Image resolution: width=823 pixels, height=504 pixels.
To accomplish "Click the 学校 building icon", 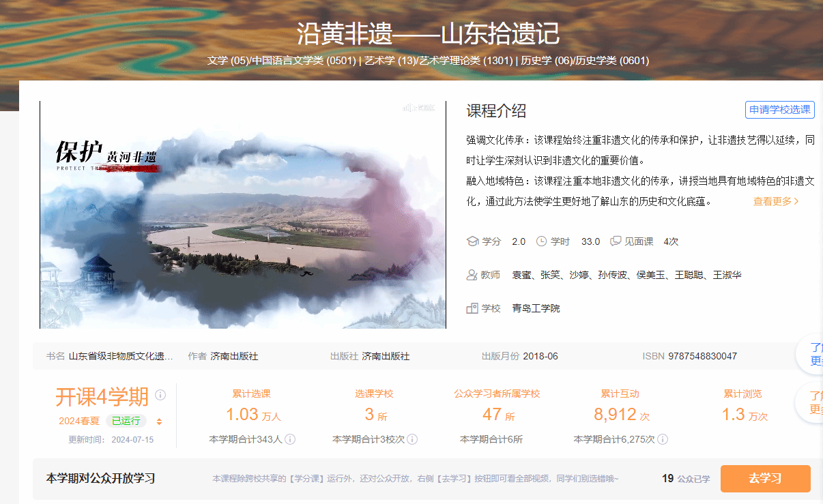I will (x=472, y=308).
